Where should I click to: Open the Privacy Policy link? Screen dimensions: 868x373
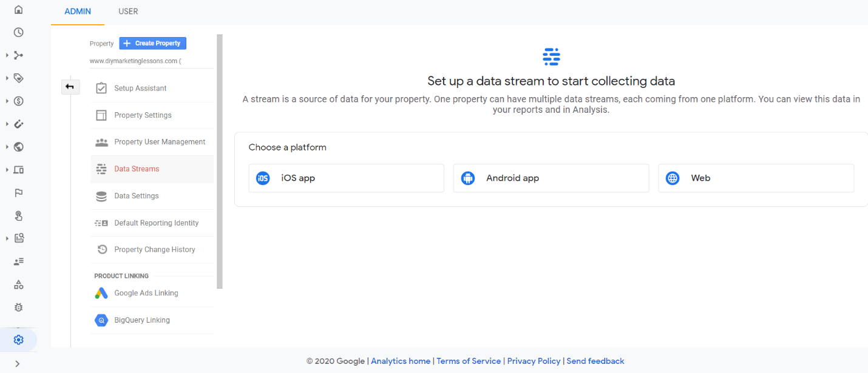(534, 361)
